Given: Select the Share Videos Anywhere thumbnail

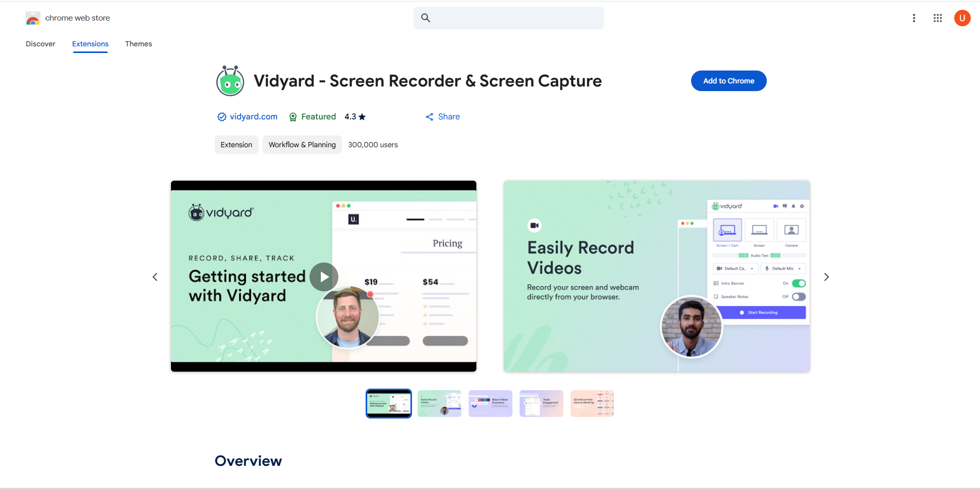Looking at the screenshot, I should click(490, 404).
